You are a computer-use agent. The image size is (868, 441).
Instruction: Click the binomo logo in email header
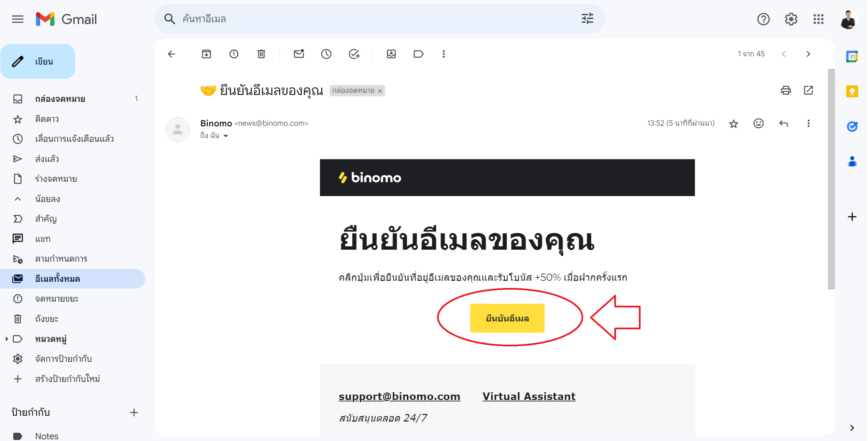[x=370, y=178]
